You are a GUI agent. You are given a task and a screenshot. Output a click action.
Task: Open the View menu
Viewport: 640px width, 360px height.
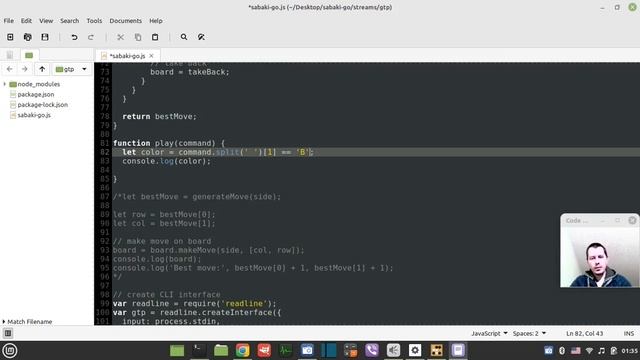[46, 21]
